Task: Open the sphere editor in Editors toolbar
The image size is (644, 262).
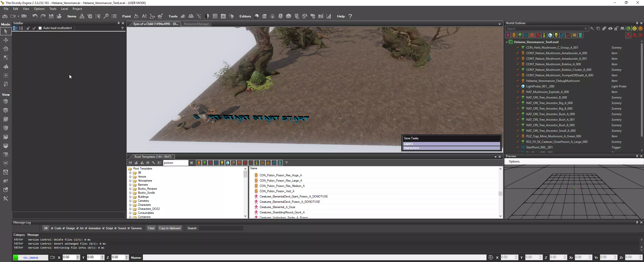Action: [257, 16]
